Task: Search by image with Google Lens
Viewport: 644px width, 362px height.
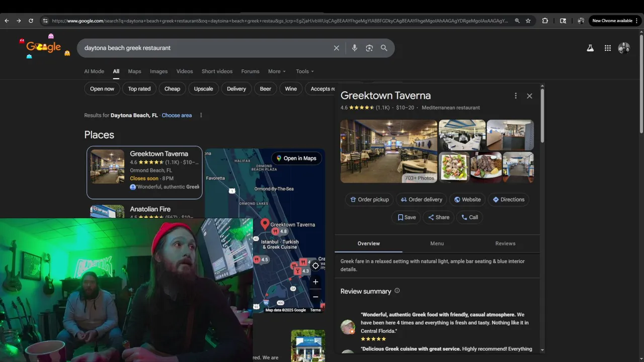Action: coord(369,48)
